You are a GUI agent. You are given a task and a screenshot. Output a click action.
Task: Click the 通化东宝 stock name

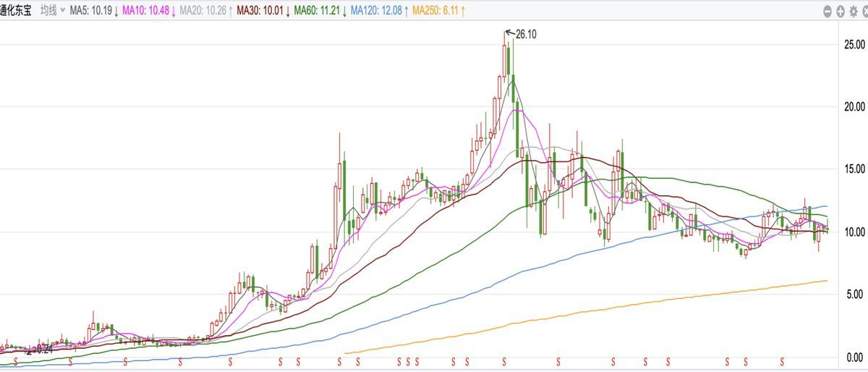[x=16, y=11]
